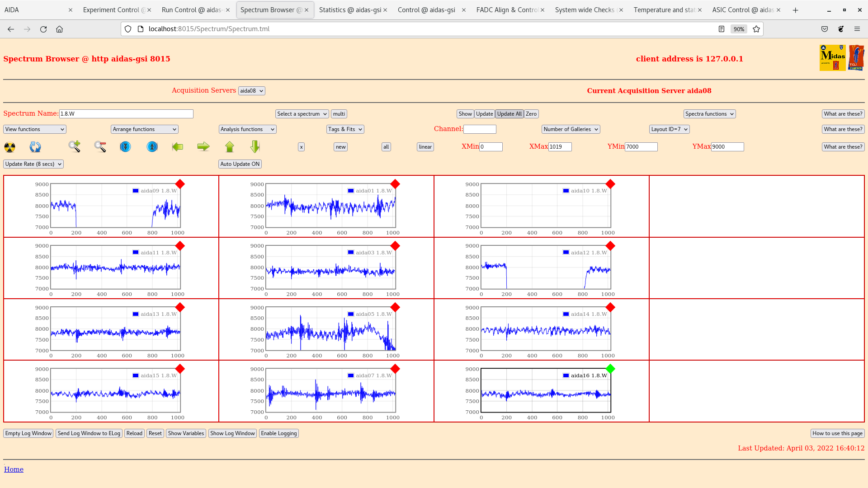Click the radiation hazard icon
Image resolution: width=868 pixels, height=488 pixels.
click(9, 147)
